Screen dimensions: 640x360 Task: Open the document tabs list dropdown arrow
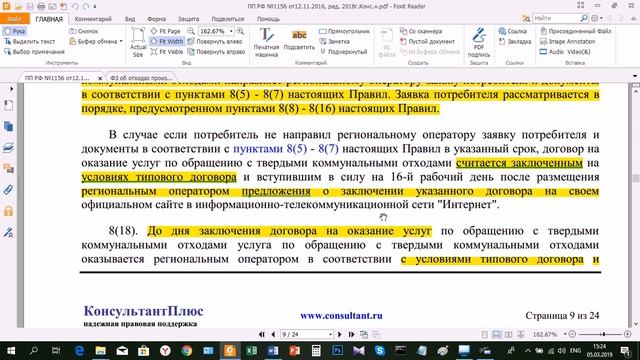(635, 76)
